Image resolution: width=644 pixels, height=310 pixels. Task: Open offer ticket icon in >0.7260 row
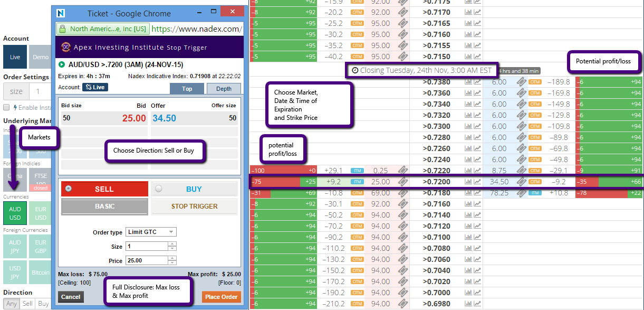click(522, 148)
